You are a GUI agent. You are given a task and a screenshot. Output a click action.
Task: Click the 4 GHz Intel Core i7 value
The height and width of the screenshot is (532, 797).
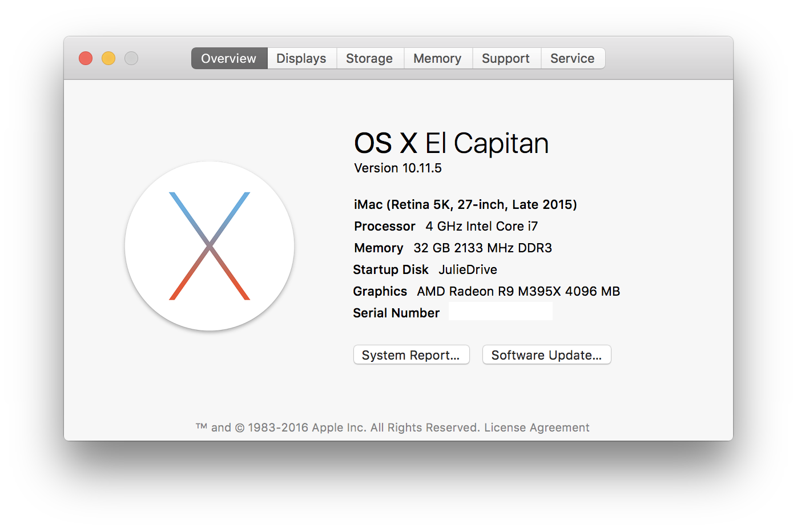[x=482, y=226]
